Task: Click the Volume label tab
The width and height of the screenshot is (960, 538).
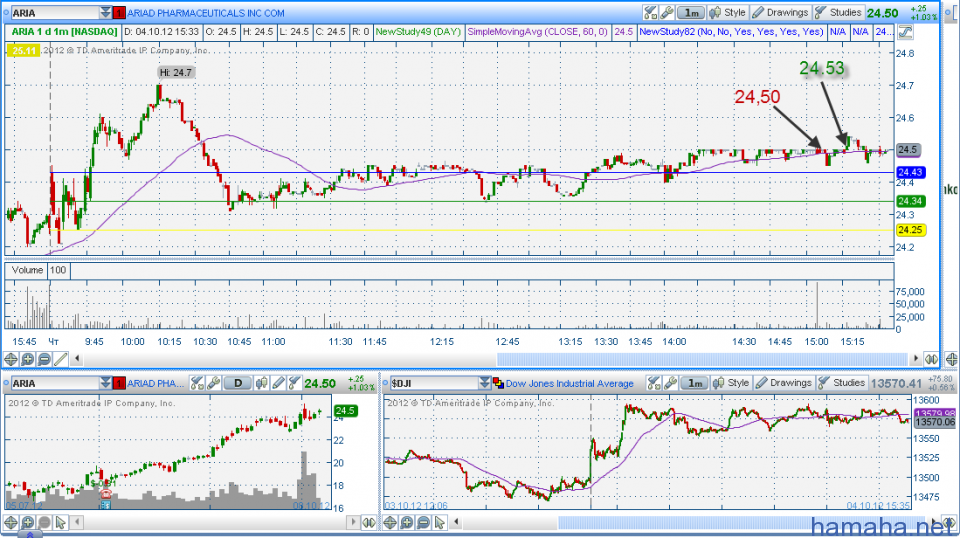Action: click(27, 270)
